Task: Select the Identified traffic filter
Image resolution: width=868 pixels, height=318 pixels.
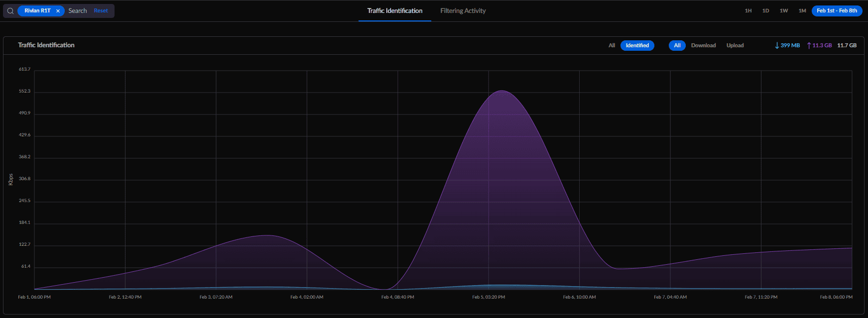Action: 637,46
